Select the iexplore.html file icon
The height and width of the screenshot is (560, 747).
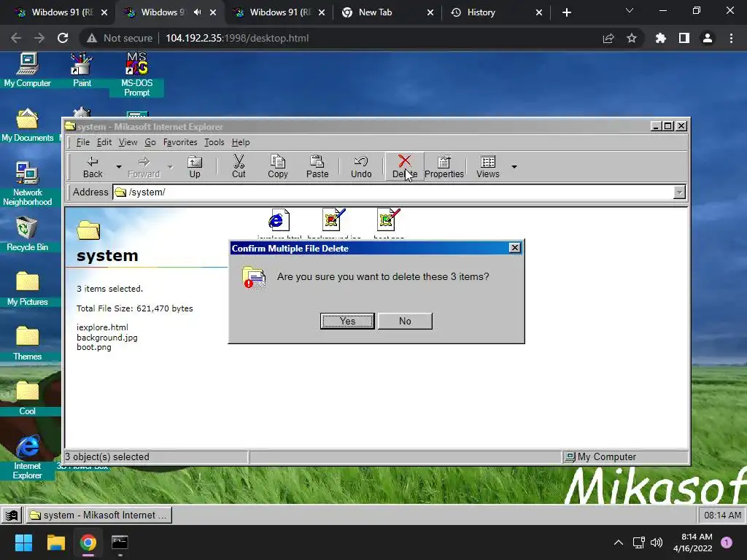[279, 222]
